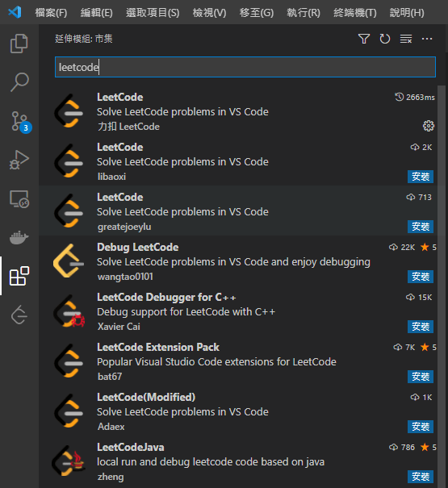The image size is (448, 488).
Task: Open the Remote Explorer icon
Action: (19, 199)
